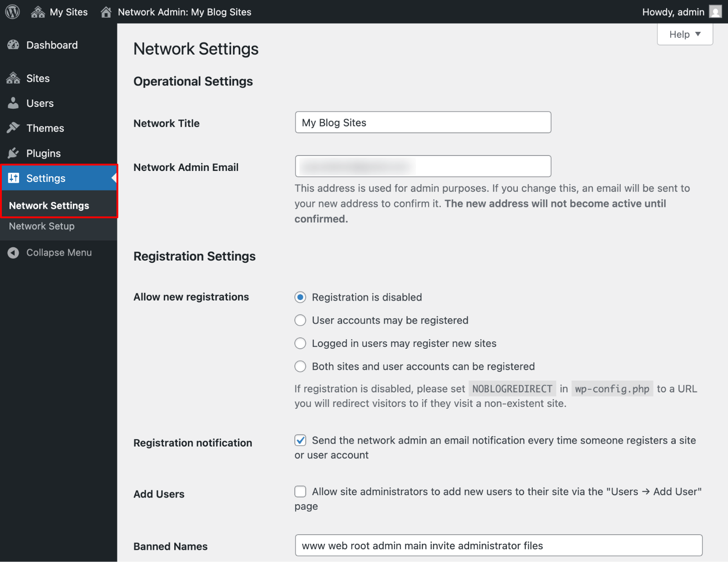Expand the Help dropdown

[x=685, y=35]
